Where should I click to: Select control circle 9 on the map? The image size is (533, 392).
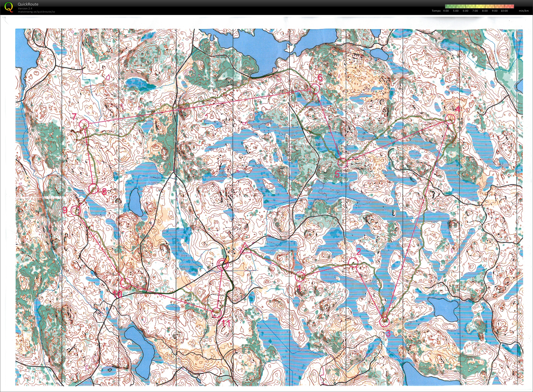(76, 211)
